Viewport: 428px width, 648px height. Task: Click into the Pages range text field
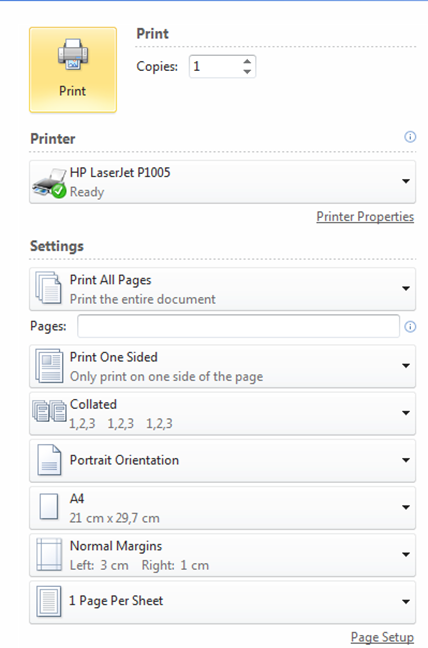(x=238, y=326)
